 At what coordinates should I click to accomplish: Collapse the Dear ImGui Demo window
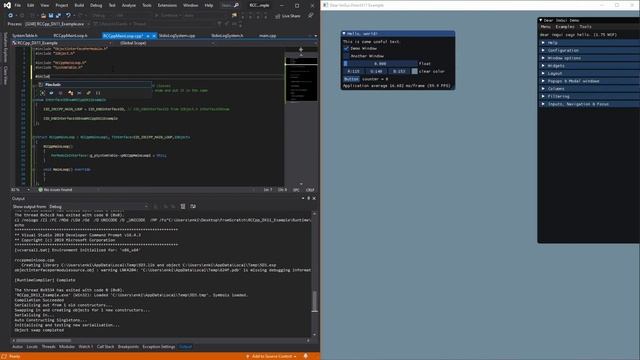coord(541,20)
